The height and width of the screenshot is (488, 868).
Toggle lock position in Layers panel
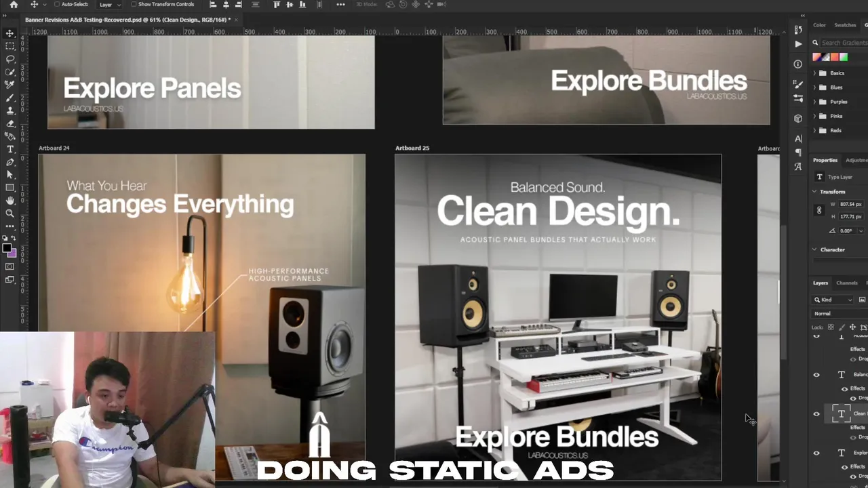pos(852,327)
